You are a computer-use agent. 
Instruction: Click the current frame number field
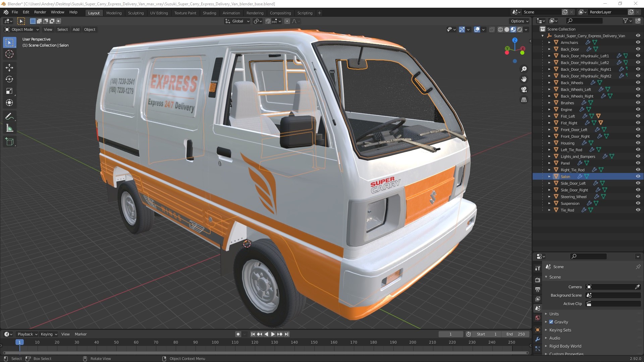point(450,334)
